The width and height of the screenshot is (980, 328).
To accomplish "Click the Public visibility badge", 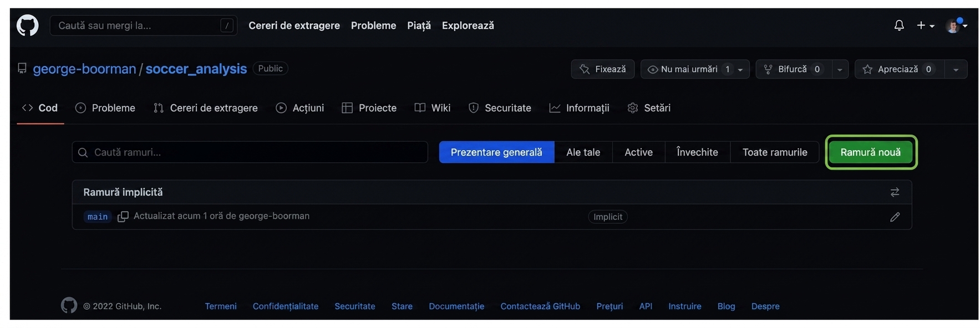I will click(x=270, y=68).
